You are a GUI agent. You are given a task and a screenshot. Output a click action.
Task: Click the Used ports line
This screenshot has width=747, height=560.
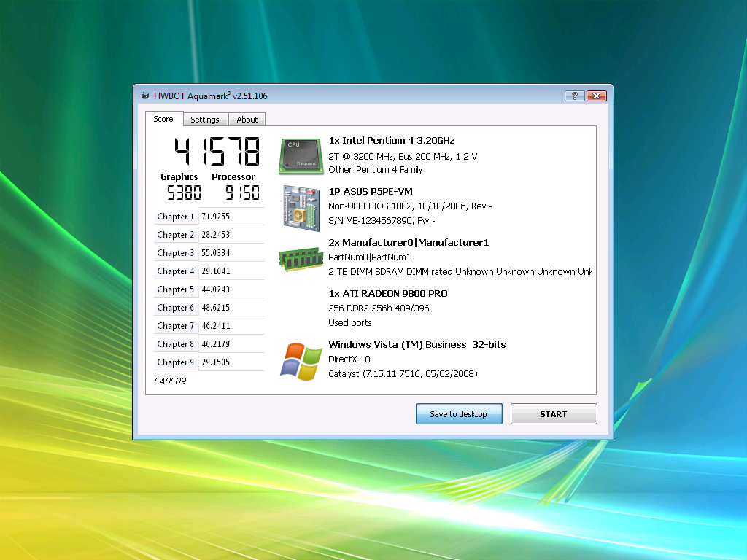[x=351, y=323]
